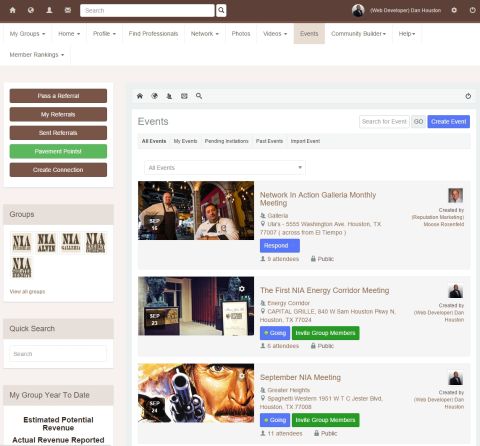Switch to the Pending Invitations tab

coord(226,141)
